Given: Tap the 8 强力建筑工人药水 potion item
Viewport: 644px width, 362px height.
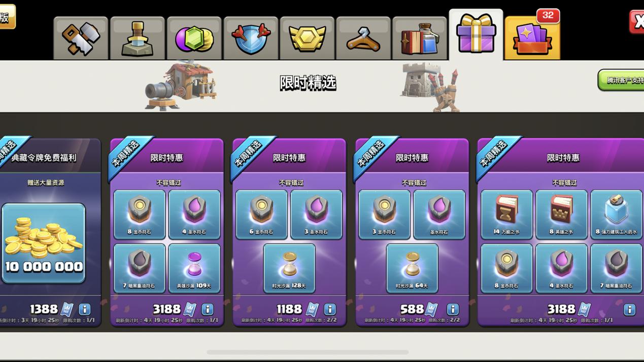Looking at the screenshot, I should click(617, 214).
